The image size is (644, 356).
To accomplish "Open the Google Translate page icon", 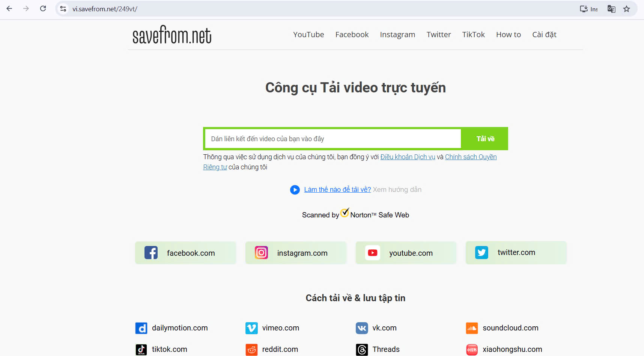I will click(611, 9).
